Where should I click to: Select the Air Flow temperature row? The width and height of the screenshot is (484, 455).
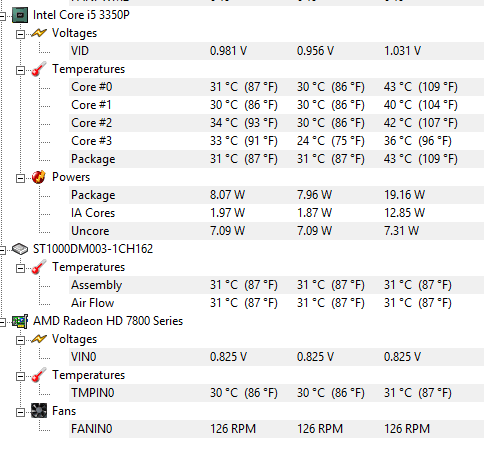pos(276,303)
